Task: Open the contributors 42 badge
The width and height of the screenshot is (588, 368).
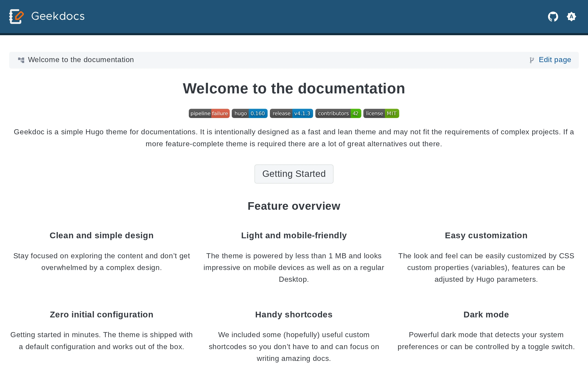Action: pyautogui.click(x=338, y=113)
